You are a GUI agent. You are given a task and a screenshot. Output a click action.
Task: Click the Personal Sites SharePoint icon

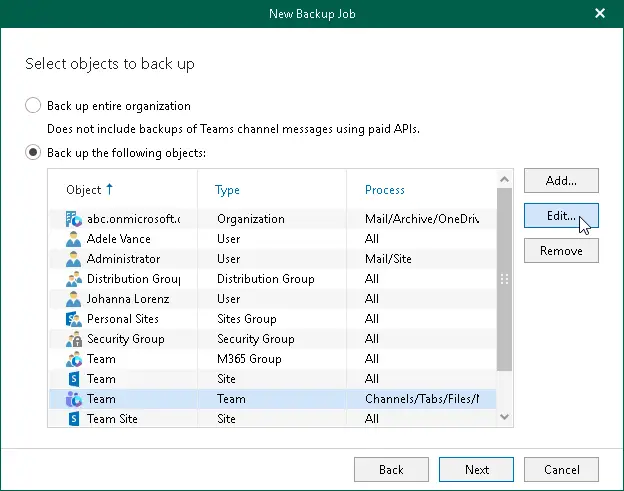pyautogui.click(x=73, y=319)
